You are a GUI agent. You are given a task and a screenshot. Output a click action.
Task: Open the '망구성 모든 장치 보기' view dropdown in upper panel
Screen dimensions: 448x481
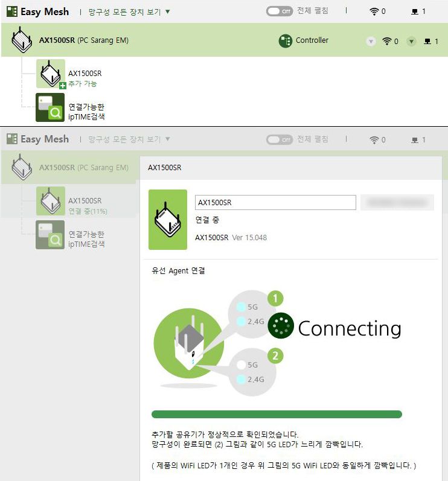[x=129, y=12]
